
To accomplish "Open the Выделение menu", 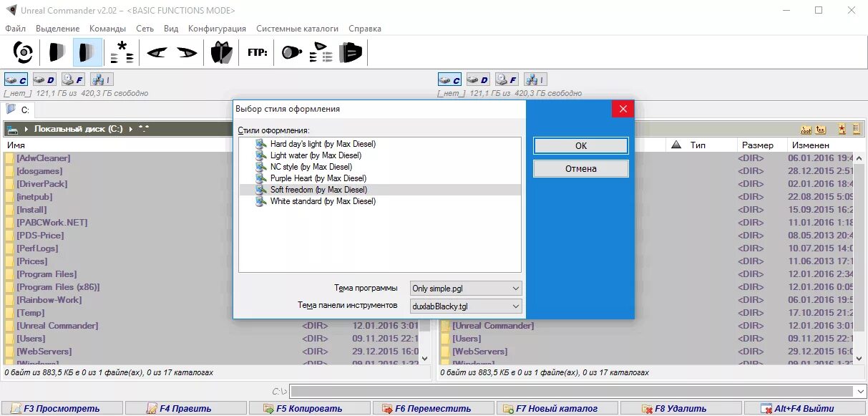I will pos(58,29).
